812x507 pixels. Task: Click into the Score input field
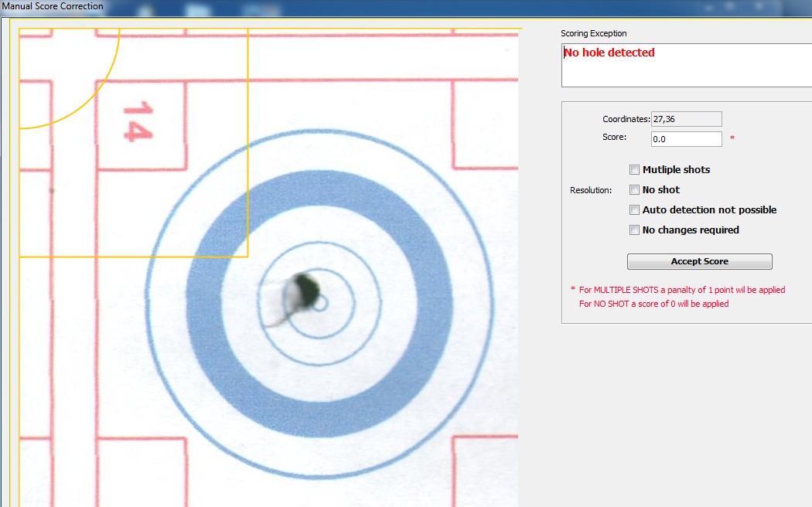[x=686, y=139]
